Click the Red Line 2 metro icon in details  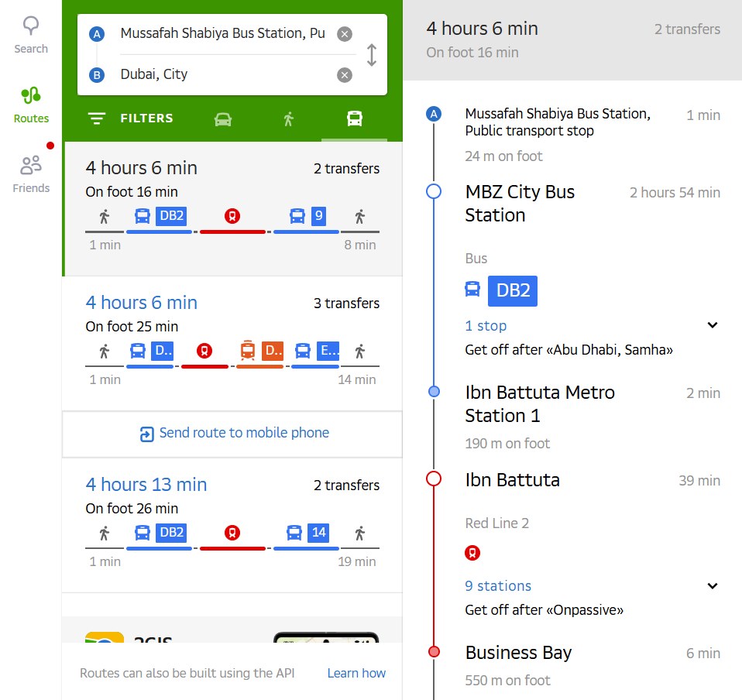click(x=472, y=552)
